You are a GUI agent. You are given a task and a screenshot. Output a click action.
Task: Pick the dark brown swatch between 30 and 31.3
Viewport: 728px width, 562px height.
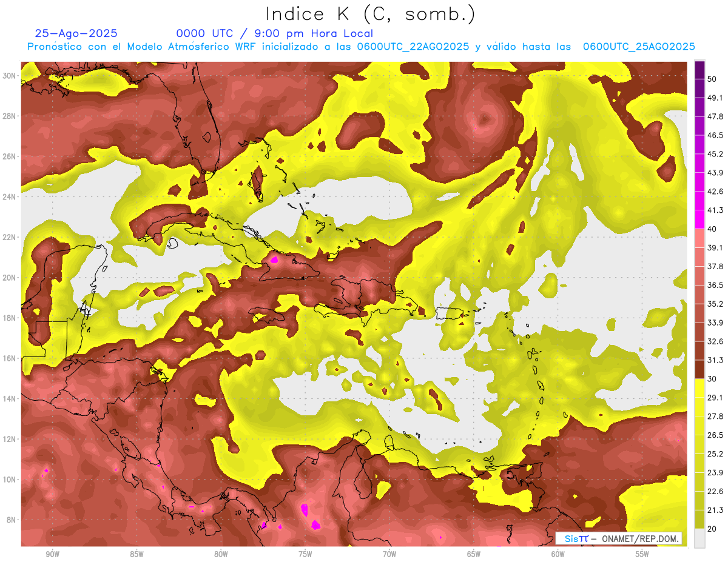[699, 369]
